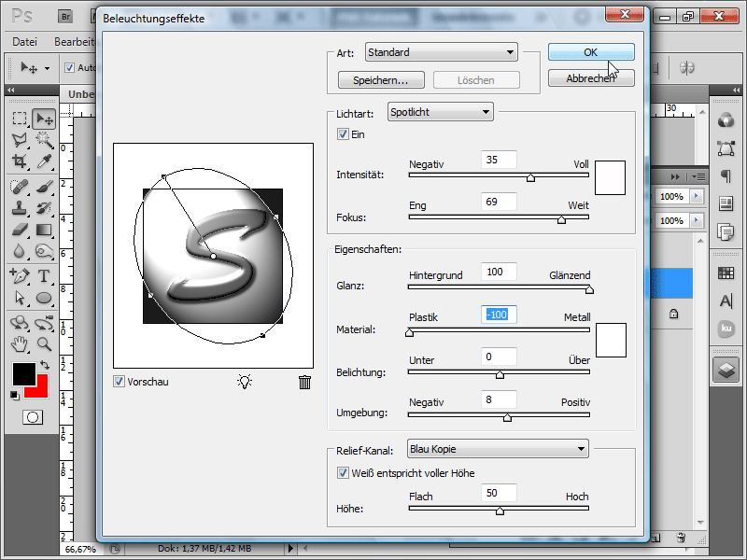Select the Type tool

pos(44,275)
